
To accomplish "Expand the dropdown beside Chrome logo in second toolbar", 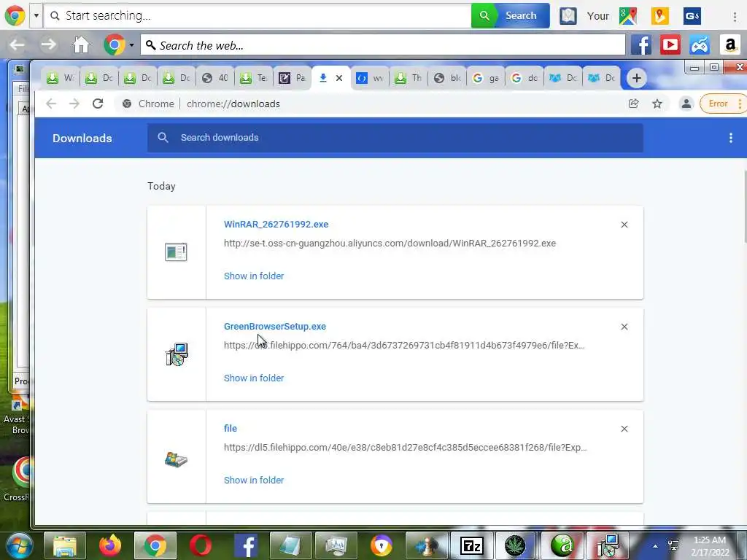I will (131, 45).
